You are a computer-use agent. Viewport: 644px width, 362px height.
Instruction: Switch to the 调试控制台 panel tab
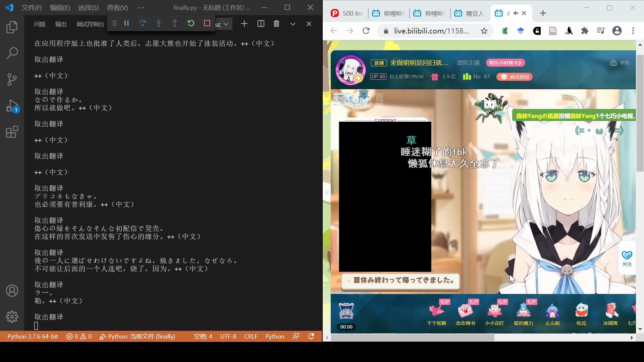tap(90, 24)
